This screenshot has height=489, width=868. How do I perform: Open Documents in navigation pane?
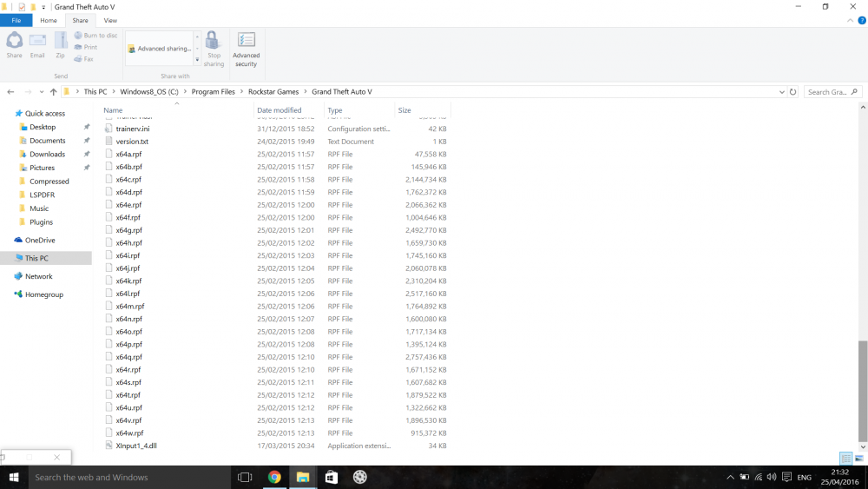[x=47, y=141]
